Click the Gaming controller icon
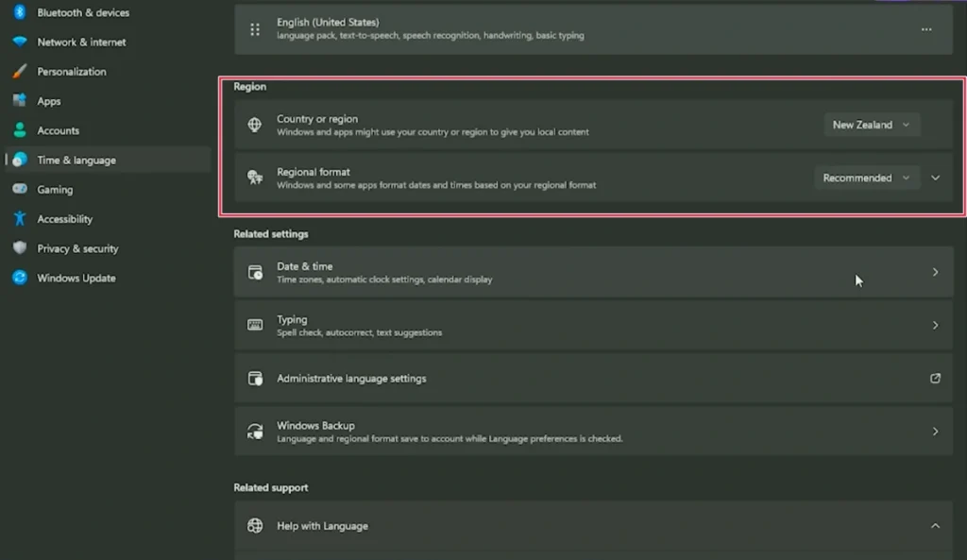 (x=20, y=189)
